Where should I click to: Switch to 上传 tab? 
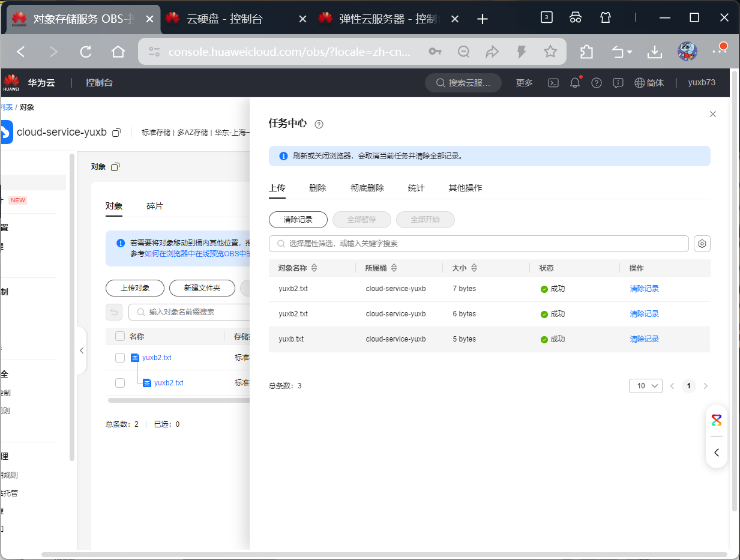coord(277,188)
